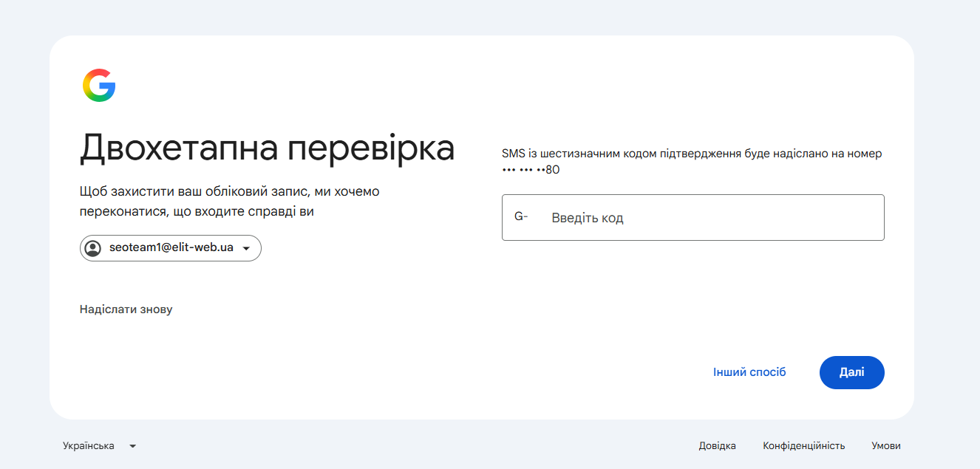Choose Інший спосіб to try another method

click(749, 372)
